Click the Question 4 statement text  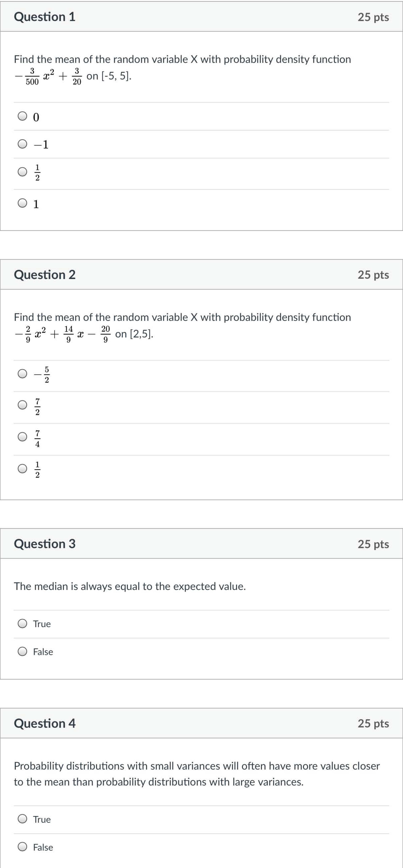tap(197, 774)
